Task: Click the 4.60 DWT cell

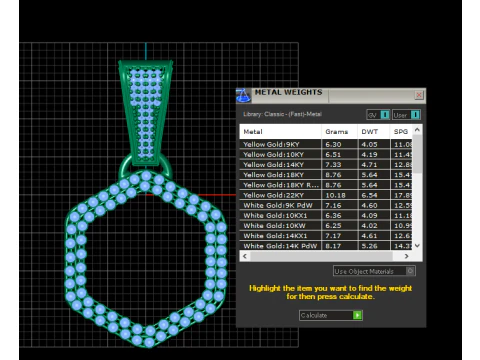Action: click(x=374, y=205)
